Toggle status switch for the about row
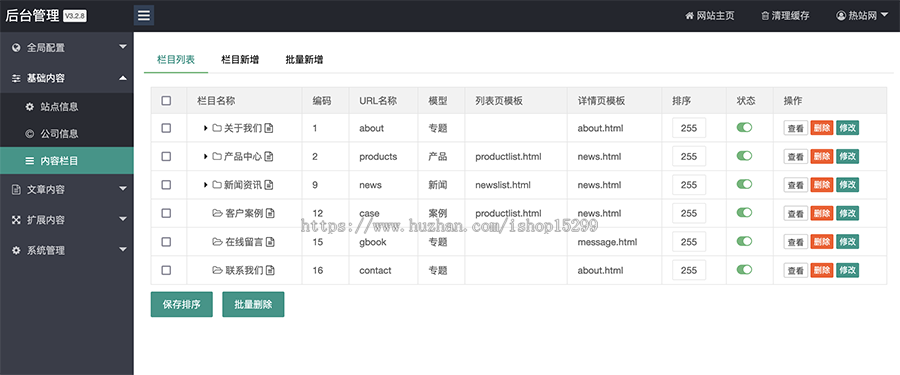 (x=744, y=127)
